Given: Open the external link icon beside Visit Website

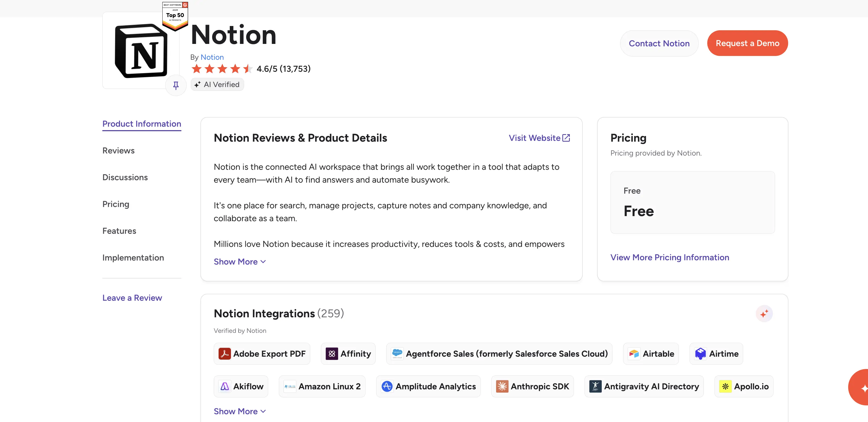Looking at the screenshot, I should pyautogui.click(x=566, y=138).
